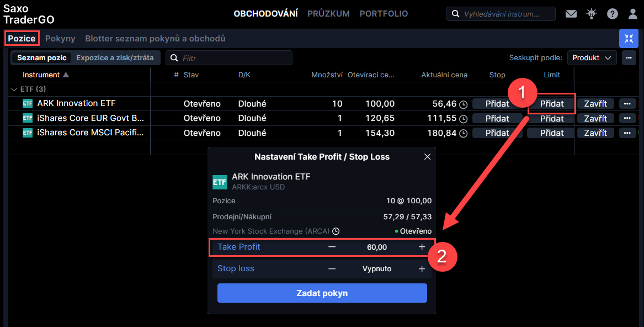Open three-dots menu for ARK Innovation ETF row

pos(627,104)
